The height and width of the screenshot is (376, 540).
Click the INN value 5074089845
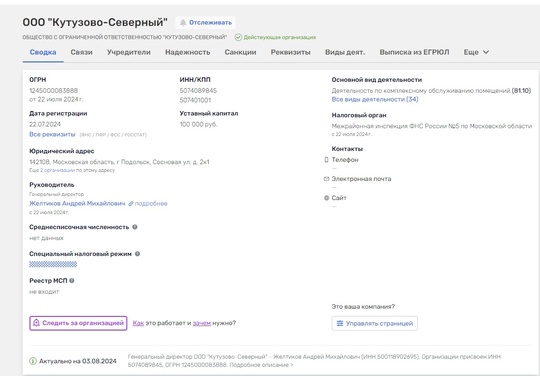coord(198,91)
